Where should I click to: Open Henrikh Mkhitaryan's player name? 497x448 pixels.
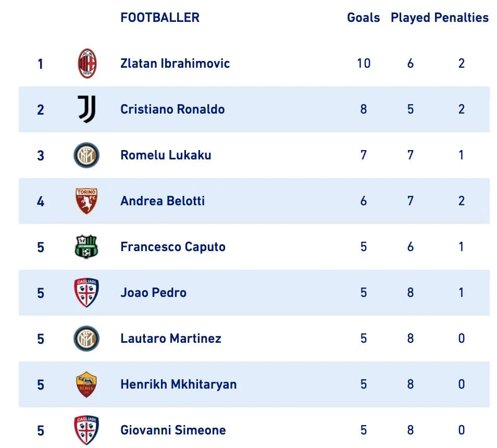coord(178,384)
